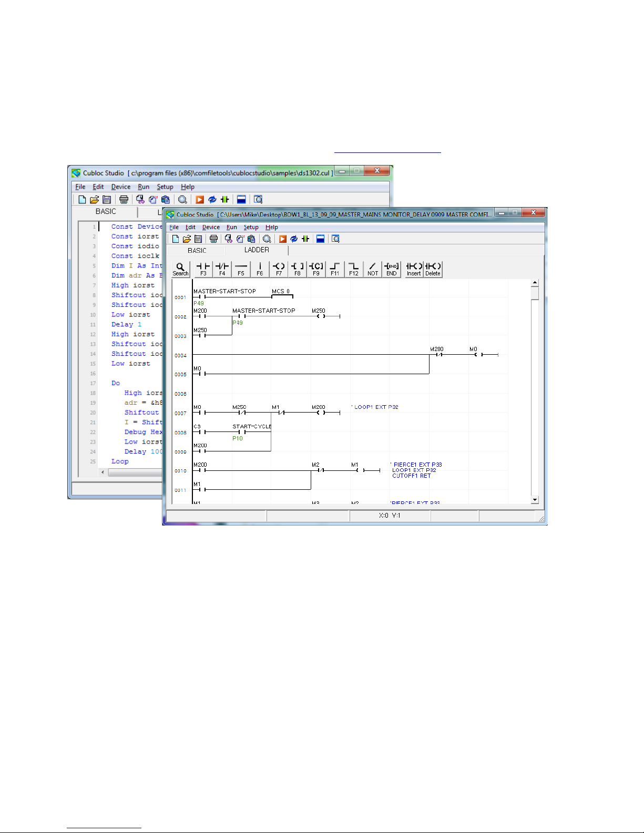Pick the F6 vertical line tool
Image resolution: width=644 pixels, height=833 pixels.
pyautogui.click(x=260, y=269)
